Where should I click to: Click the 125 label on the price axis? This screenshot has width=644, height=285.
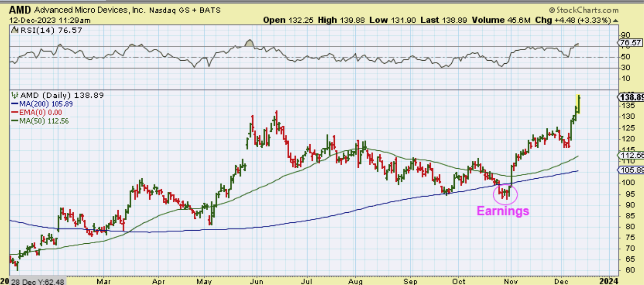pos(628,128)
